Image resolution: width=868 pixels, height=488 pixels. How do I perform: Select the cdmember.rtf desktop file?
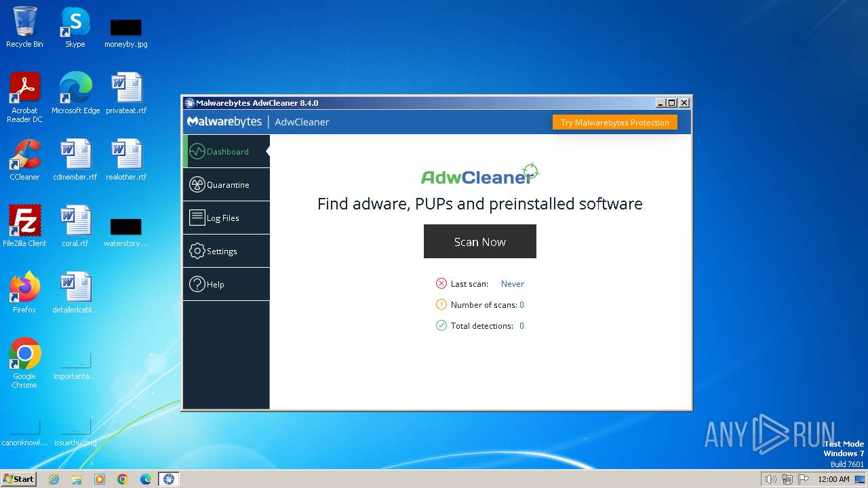(x=75, y=160)
